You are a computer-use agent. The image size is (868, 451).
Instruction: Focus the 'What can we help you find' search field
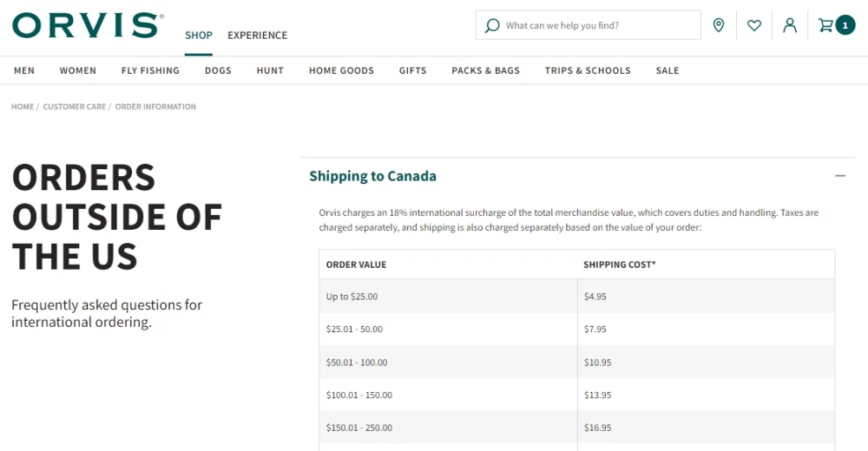point(599,25)
